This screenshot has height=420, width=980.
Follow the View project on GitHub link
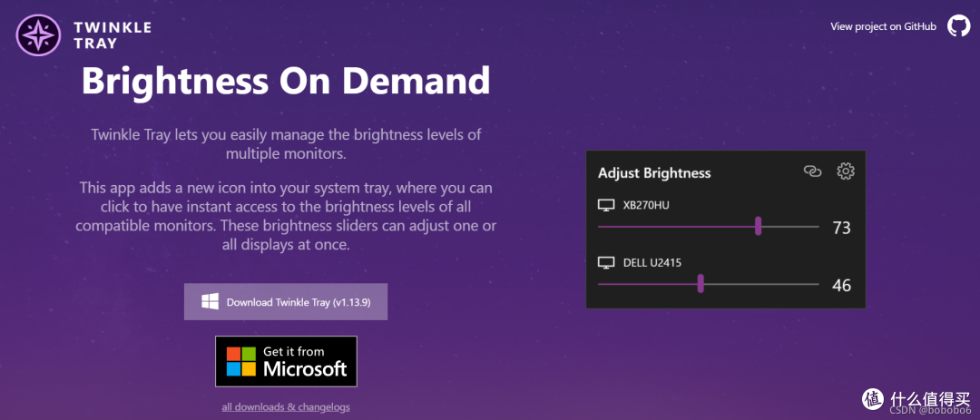(x=883, y=26)
